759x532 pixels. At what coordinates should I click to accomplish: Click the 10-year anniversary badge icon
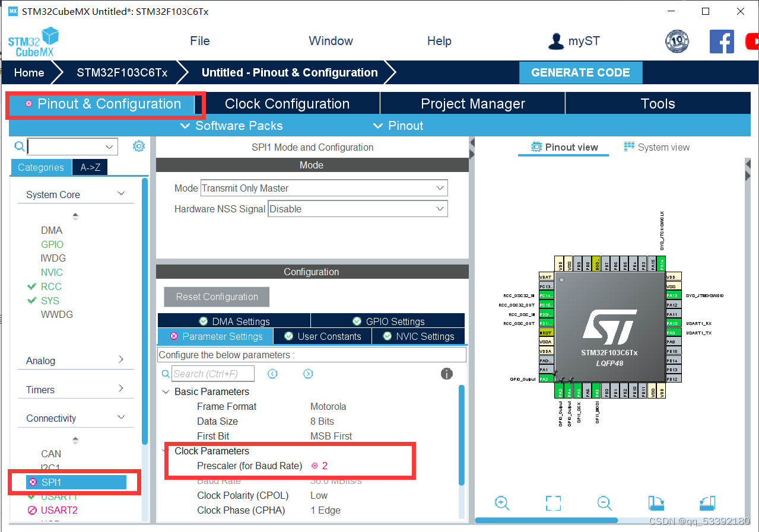pyautogui.click(x=677, y=41)
